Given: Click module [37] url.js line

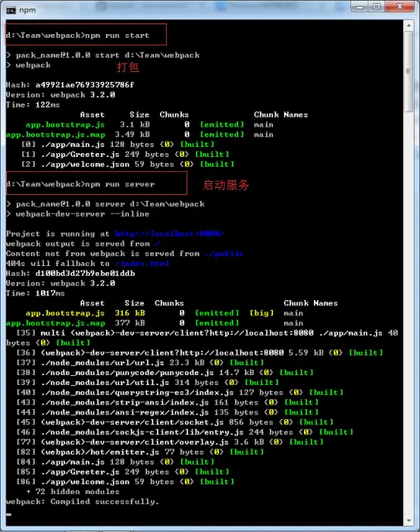Looking at the screenshot, I should (x=140, y=363).
